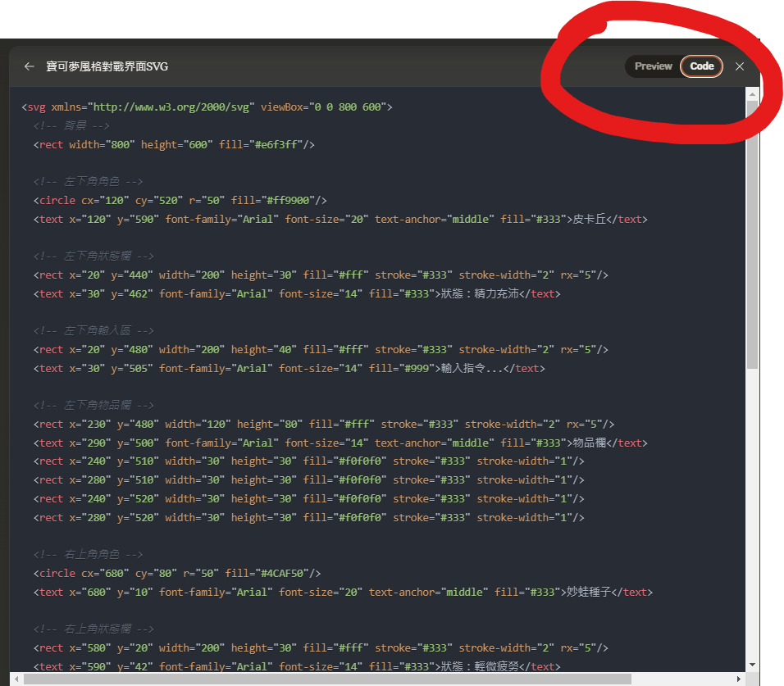Click the comment 左下角物品欄

[x=93, y=405]
